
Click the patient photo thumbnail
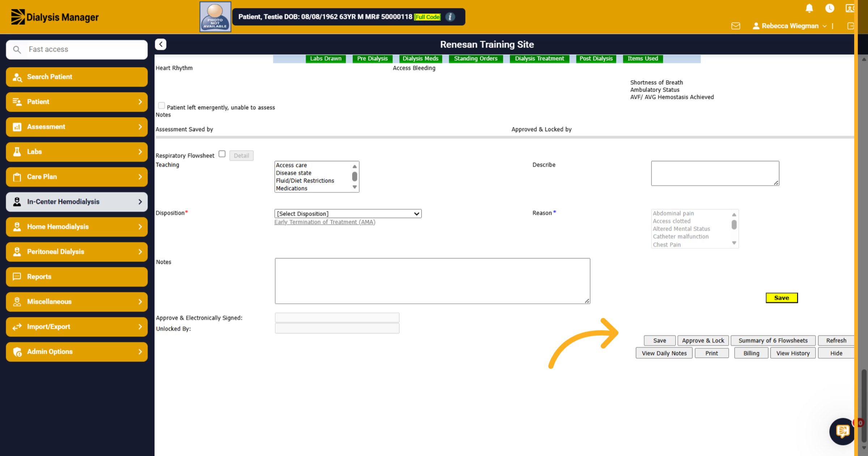tap(215, 17)
